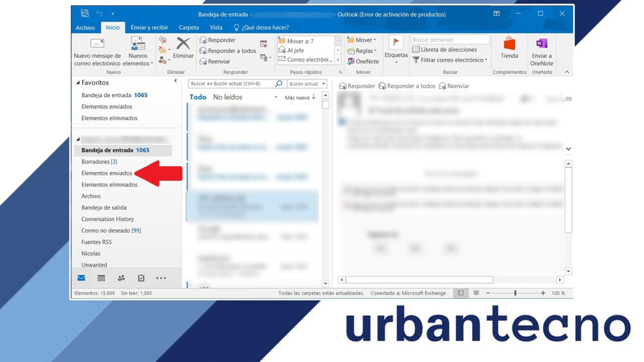Click the zoom slider in the status bar
The image size is (644, 362).
[x=515, y=293]
